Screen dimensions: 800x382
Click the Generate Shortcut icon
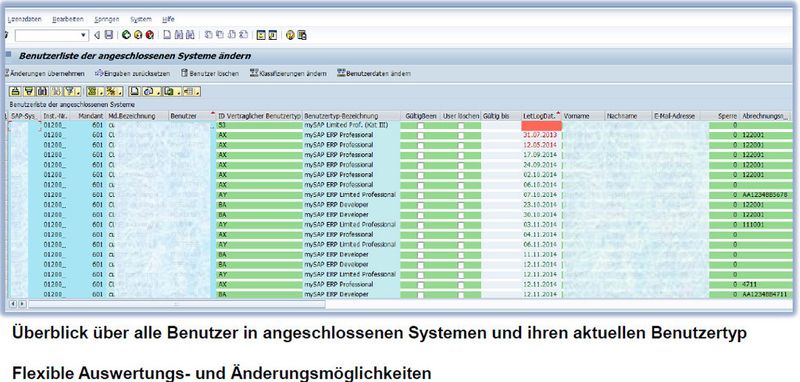tap(272, 35)
